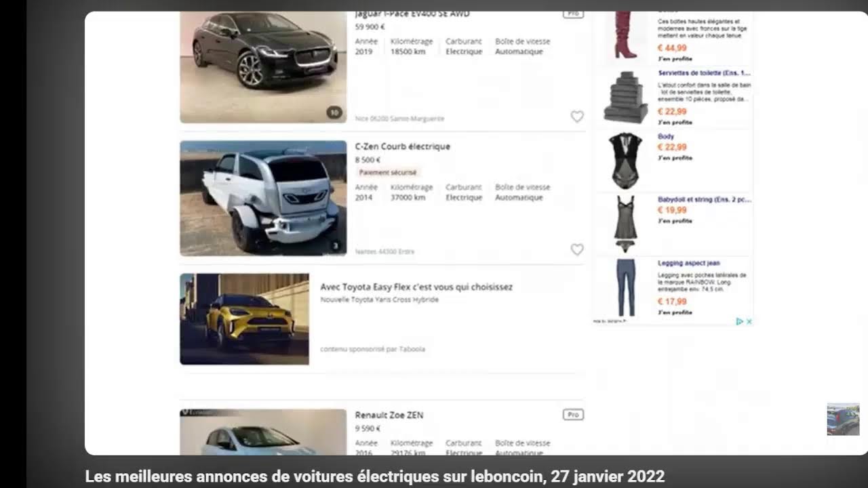Screen dimensions: 868x488
Task: Click J'en profite under the € 17,99 price
Action: click(675, 312)
